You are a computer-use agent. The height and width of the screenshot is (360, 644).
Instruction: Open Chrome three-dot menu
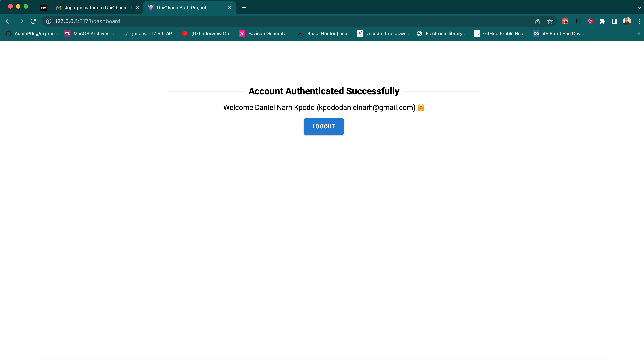(639, 21)
